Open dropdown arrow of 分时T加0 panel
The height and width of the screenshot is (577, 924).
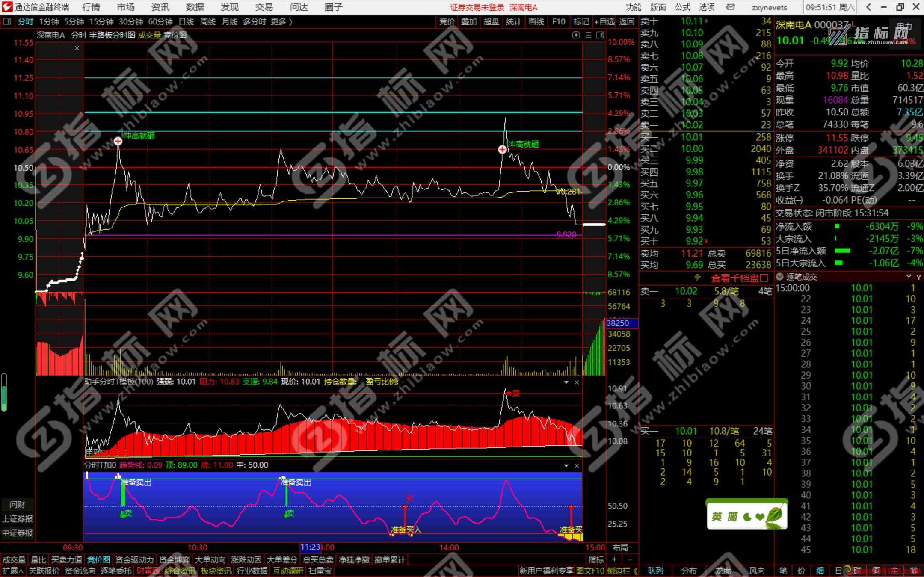566,465
